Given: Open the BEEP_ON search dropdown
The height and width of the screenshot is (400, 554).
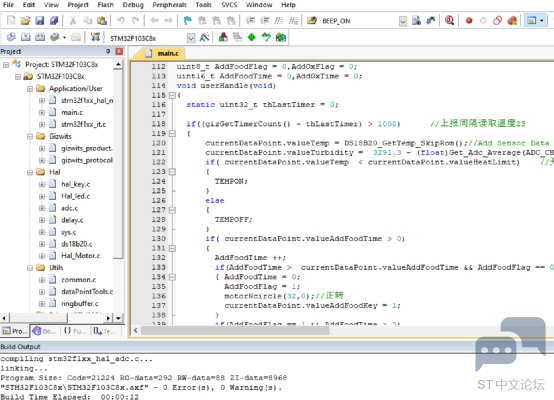Looking at the screenshot, I should [x=403, y=21].
